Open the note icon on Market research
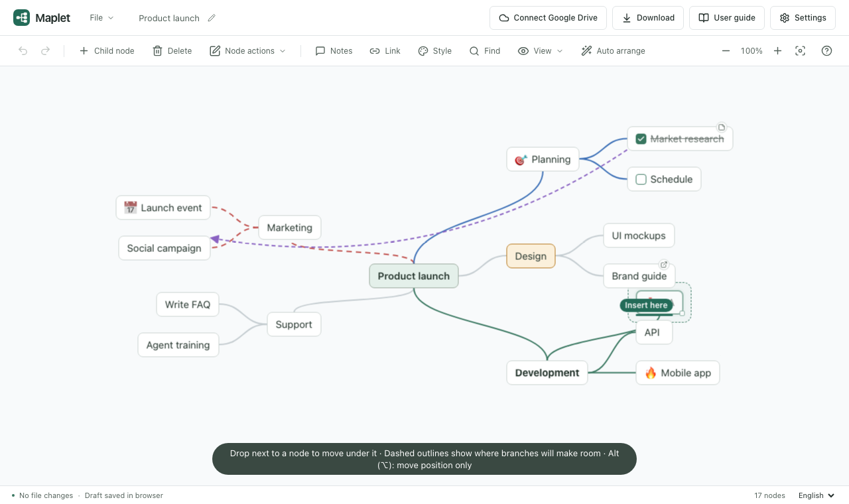Screen dimensions: 849x504 pos(722,127)
